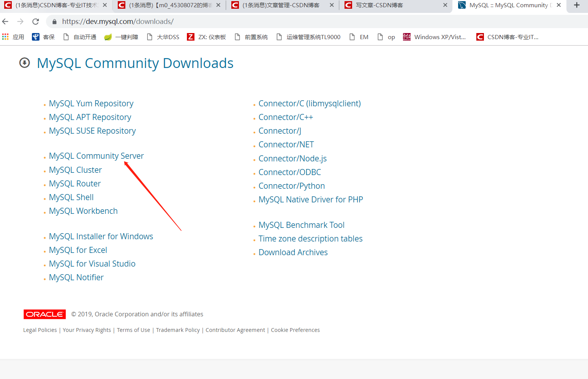Image resolution: width=588 pixels, height=379 pixels.
Task: Open MySQL Notifier link
Action: (76, 278)
